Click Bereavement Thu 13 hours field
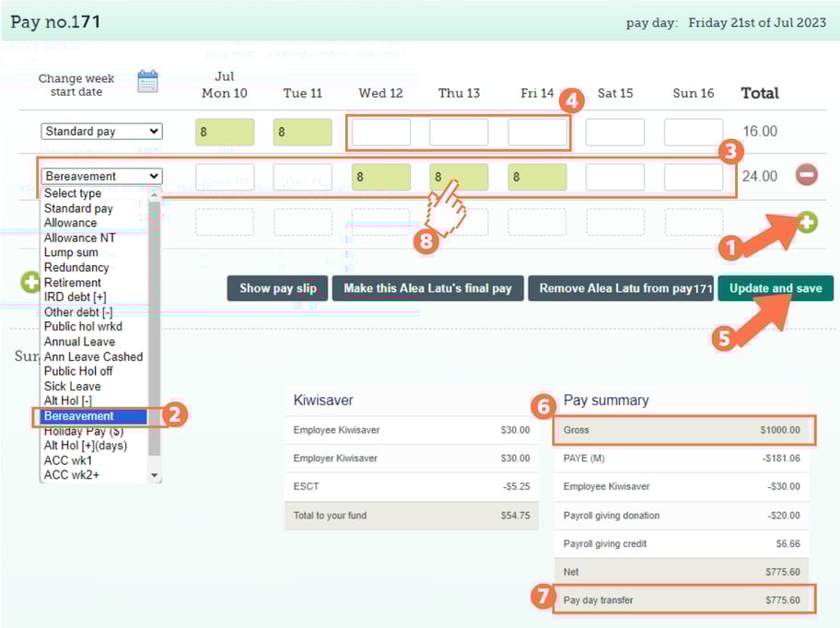The height and width of the screenshot is (628, 840). point(459,177)
